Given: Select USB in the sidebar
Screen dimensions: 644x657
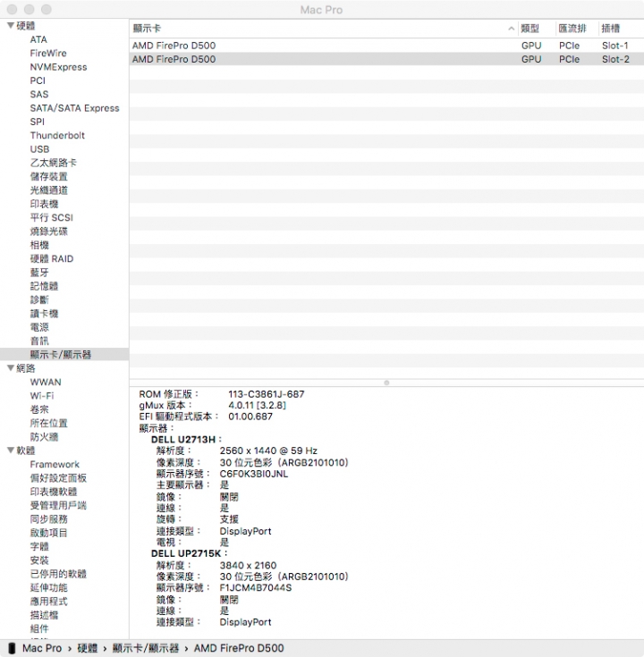Looking at the screenshot, I should 40,149.
